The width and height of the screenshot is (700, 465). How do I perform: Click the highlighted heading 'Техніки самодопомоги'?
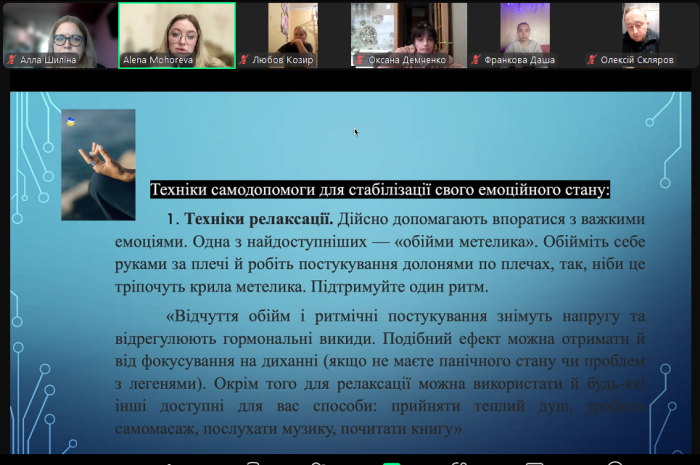click(x=379, y=189)
